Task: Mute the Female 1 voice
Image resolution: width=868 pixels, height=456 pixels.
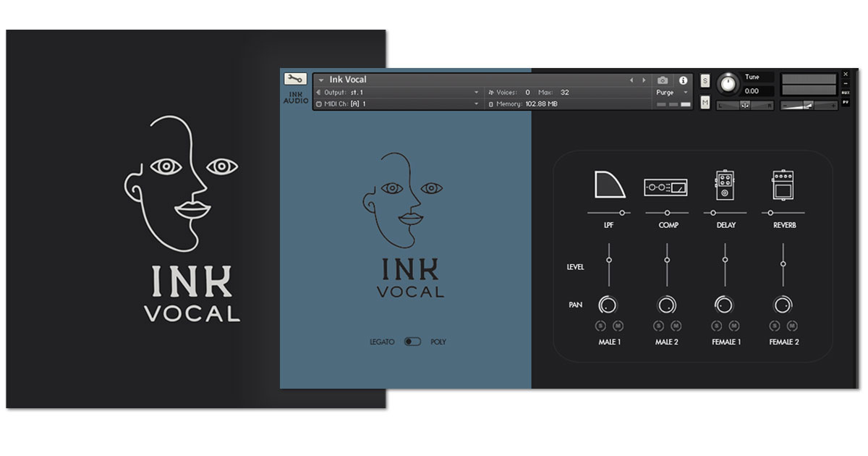Action: [734, 326]
